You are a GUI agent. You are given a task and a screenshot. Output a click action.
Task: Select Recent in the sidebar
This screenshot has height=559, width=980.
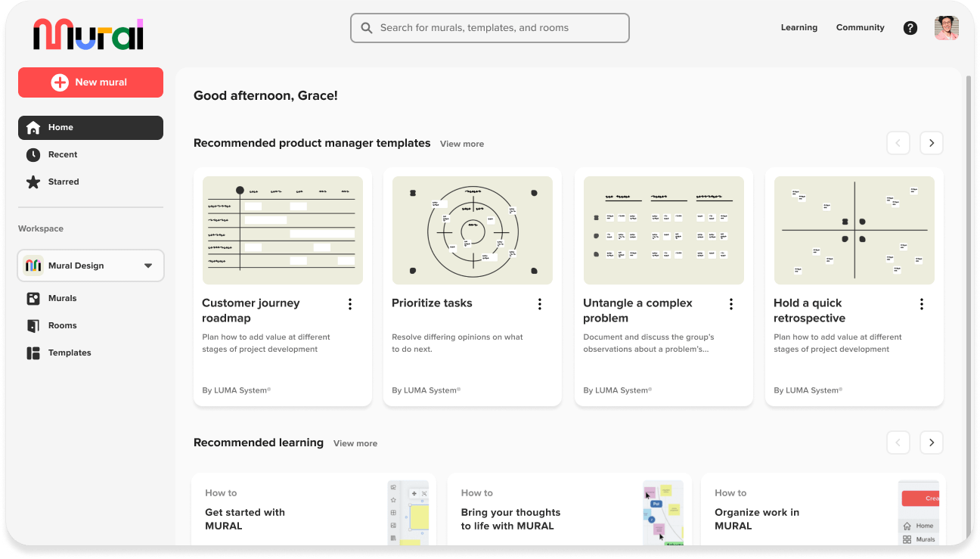(91, 155)
